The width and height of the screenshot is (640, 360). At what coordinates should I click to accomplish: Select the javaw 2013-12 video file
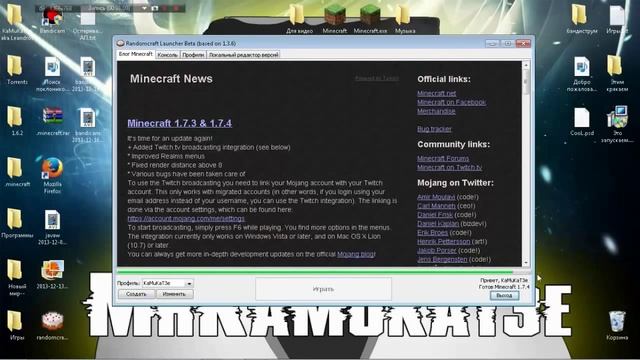(x=52, y=227)
